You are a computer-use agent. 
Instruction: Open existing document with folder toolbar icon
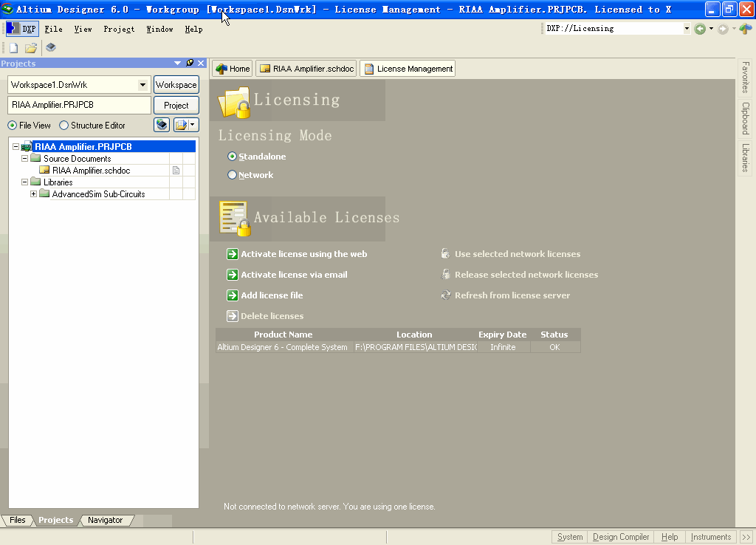pyautogui.click(x=31, y=48)
